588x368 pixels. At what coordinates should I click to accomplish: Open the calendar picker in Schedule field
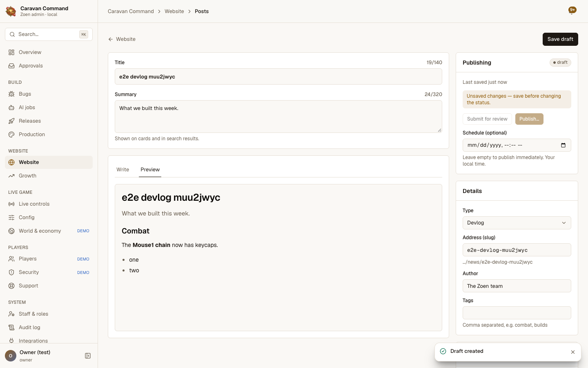[x=563, y=145]
